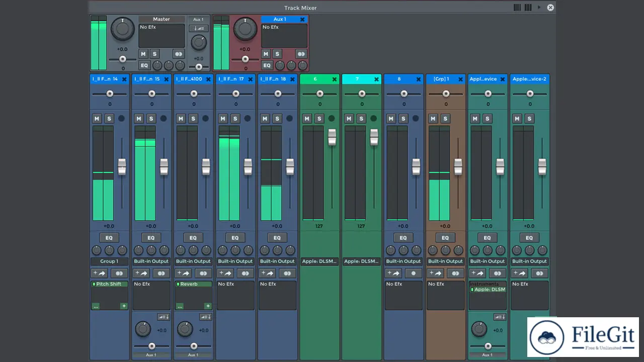Click the pan slider on track 17
This screenshot has width=644, height=362.
pyautogui.click(x=235, y=94)
